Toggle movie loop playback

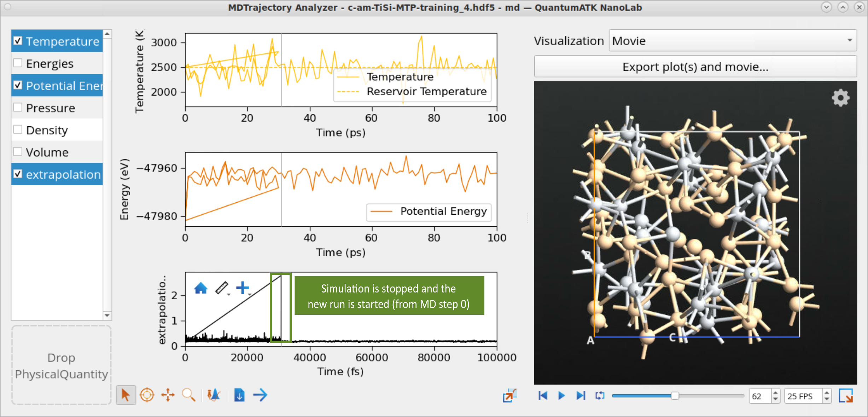click(600, 395)
